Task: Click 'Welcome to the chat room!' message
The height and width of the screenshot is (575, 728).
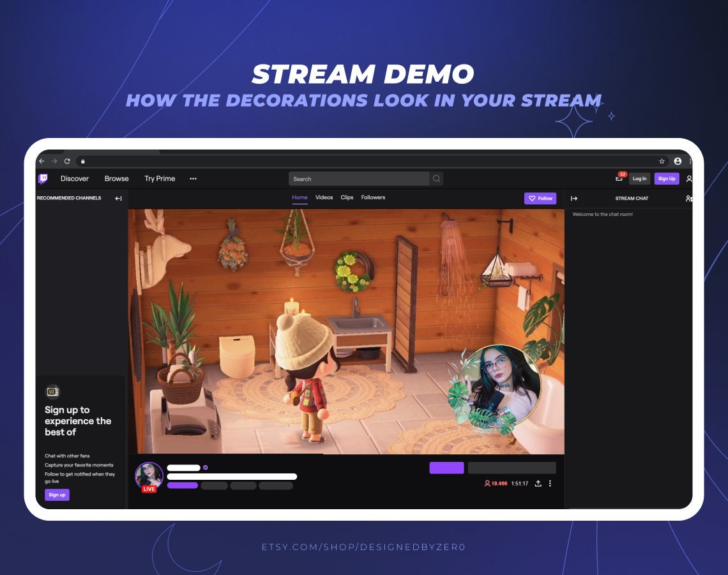Action: (603, 214)
